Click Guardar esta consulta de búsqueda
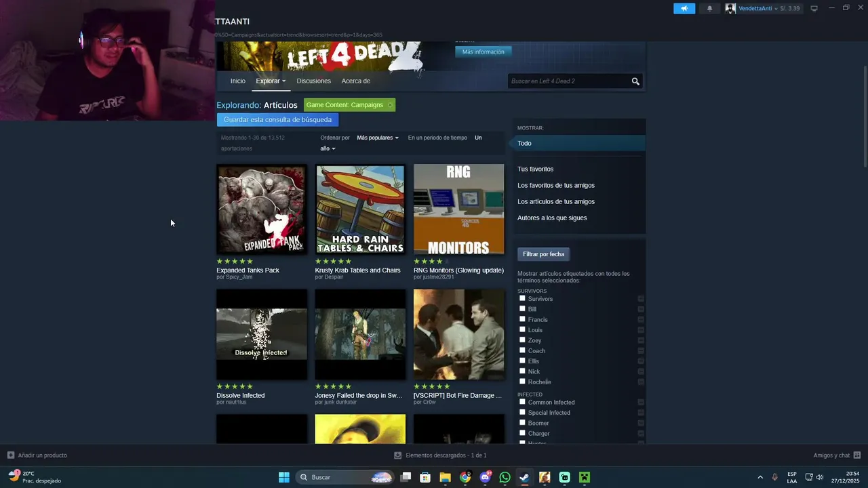Image resolution: width=868 pixels, height=488 pixels. (277, 120)
